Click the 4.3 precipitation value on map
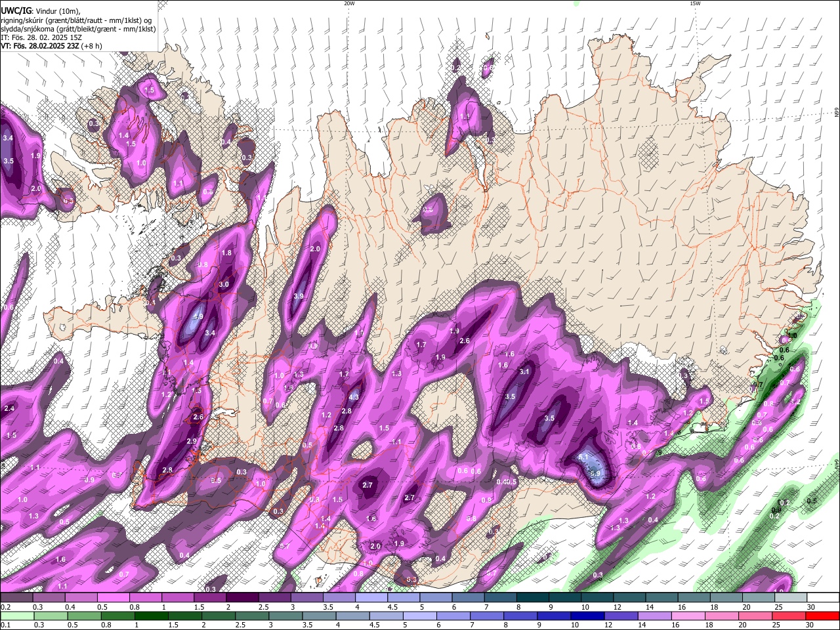Screen dimensions: 840x630 coord(354,397)
